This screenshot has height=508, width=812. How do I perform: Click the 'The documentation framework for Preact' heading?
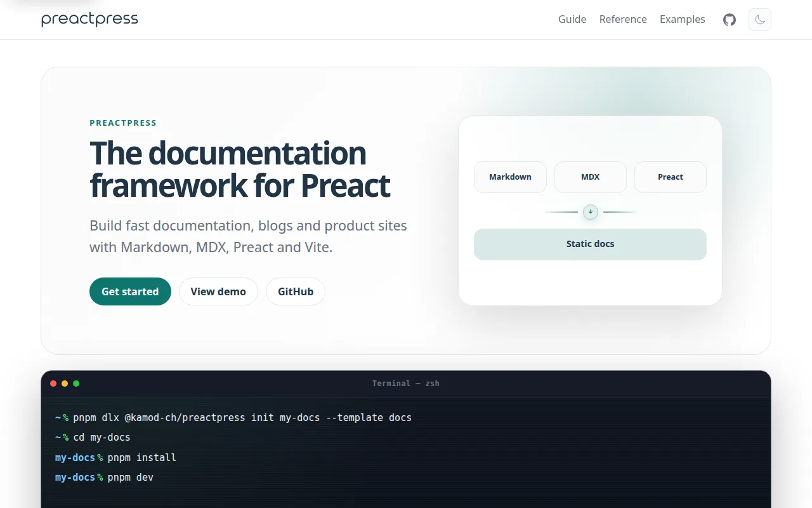tap(240, 169)
